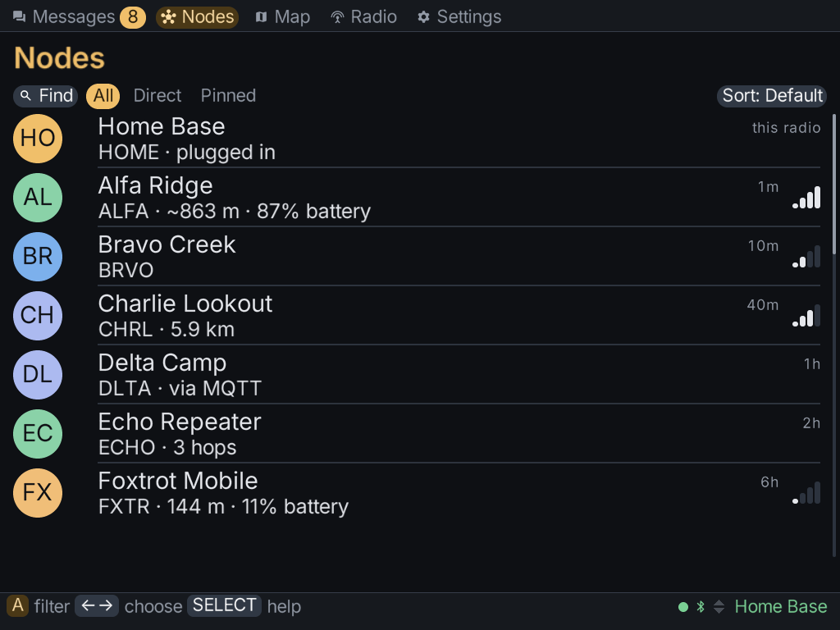Click the SELECT help key hint
The width and height of the screenshot is (840, 630).
224,606
